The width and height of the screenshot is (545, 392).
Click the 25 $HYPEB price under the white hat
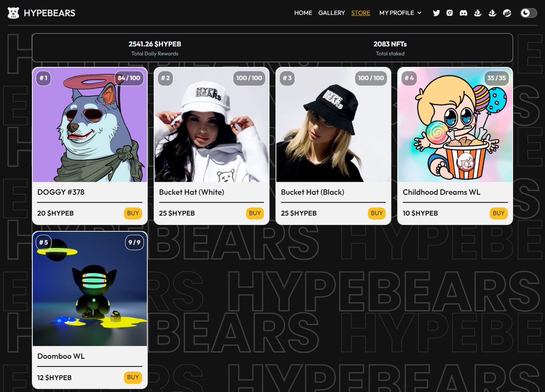coord(177,213)
